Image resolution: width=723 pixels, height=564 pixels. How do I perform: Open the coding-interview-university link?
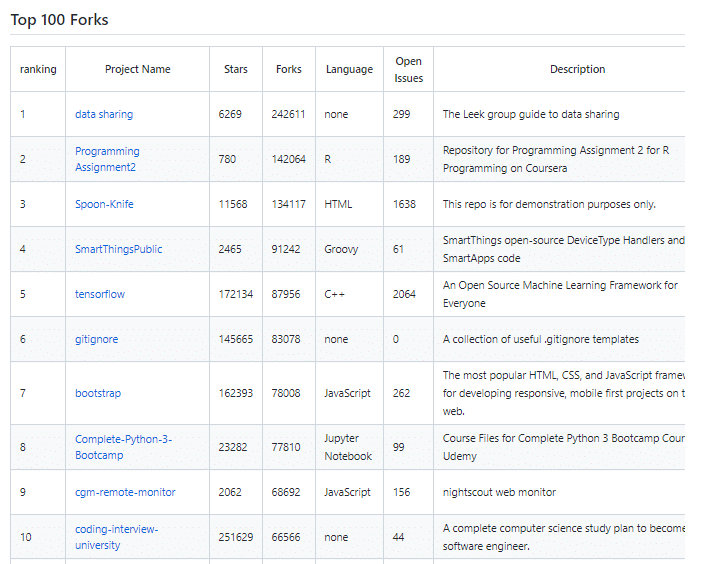[116, 537]
